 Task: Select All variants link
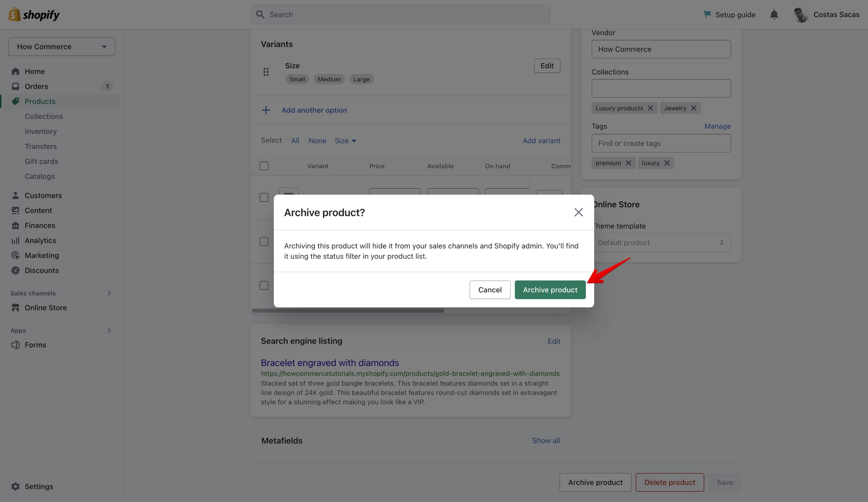pos(295,140)
